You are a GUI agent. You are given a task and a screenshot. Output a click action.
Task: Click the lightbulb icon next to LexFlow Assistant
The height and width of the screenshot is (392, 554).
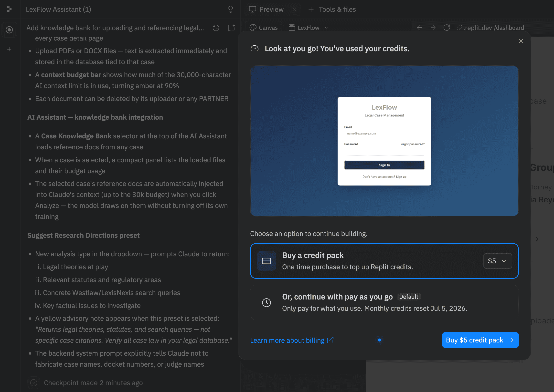click(x=230, y=9)
